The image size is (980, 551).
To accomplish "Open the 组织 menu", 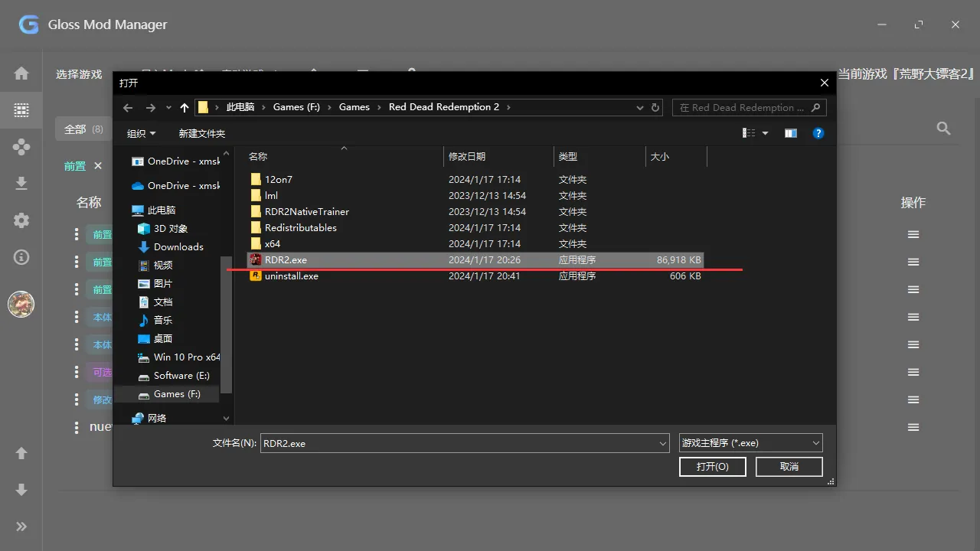I will tap(142, 133).
